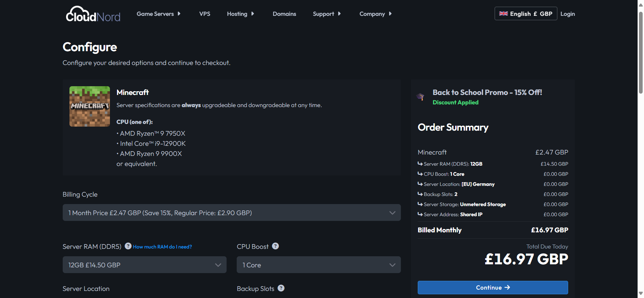Screen dimensions: 644x298
Task: Click the 'Backup Slots: 2' summary line
Action: [438, 194]
